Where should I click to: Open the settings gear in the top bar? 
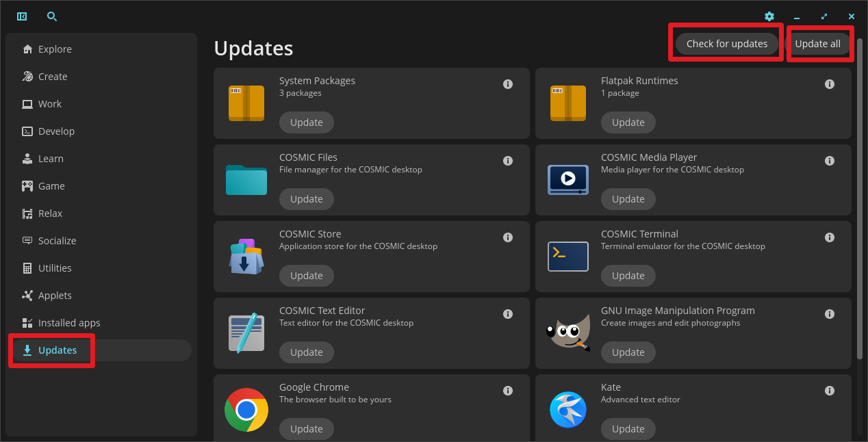(769, 16)
